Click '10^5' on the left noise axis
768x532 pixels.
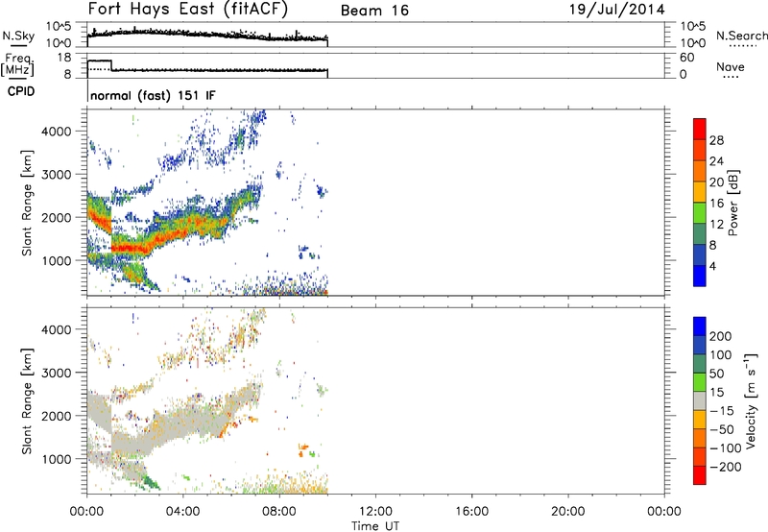59,26
